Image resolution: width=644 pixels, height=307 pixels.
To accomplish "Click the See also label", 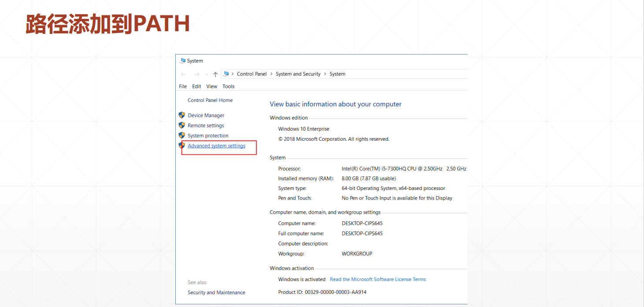I will point(197,282).
